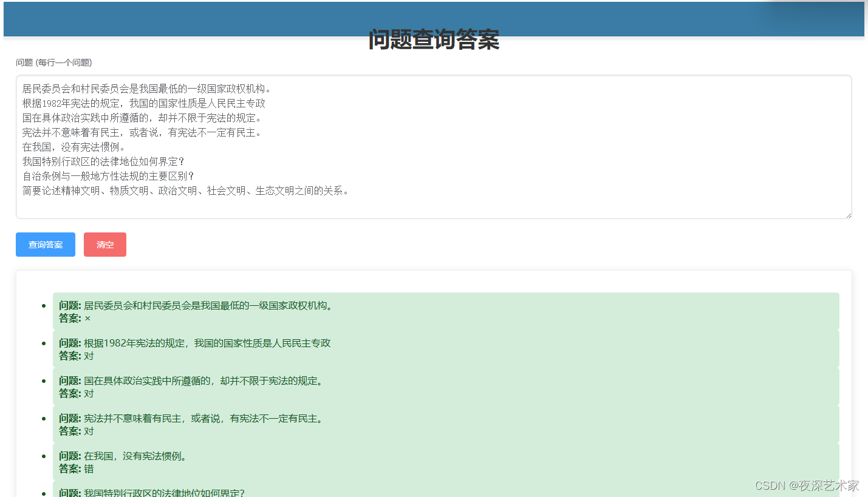
Task: Click textarea line 在我国，没有宪法惯例
Action: (74, 147)
